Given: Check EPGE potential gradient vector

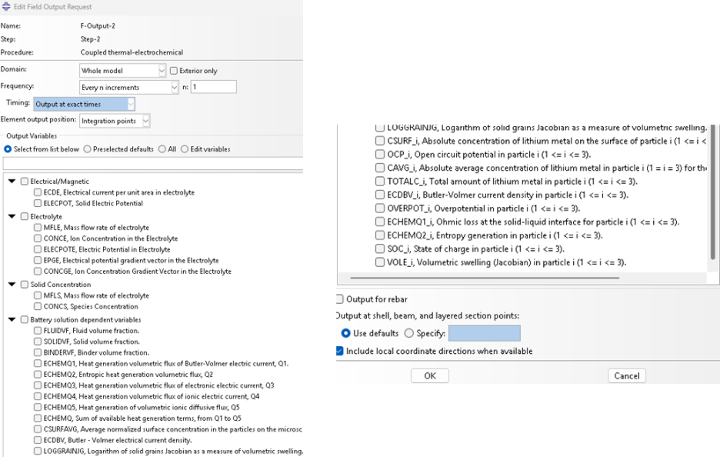Looking at the screenshot, I should pos(38,260).
